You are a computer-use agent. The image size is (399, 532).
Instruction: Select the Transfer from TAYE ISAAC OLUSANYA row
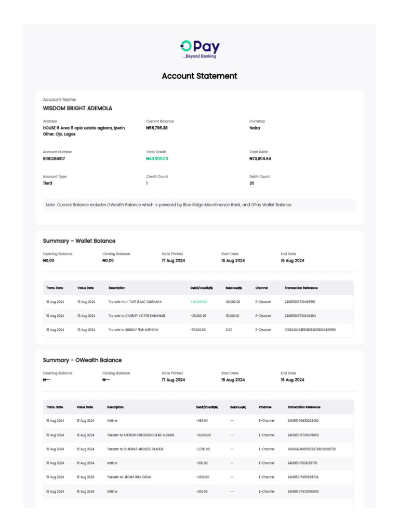point(198,302)
